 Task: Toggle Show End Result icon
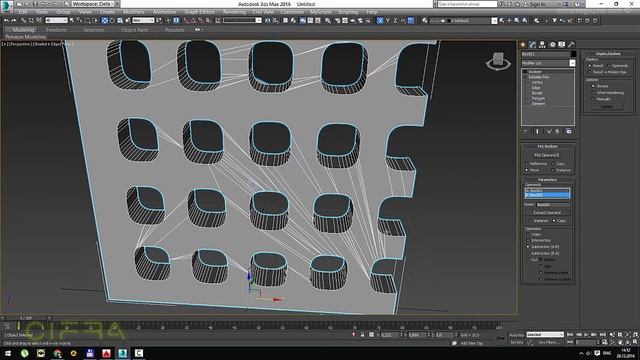pyautogui.click(x=537, y=131)
